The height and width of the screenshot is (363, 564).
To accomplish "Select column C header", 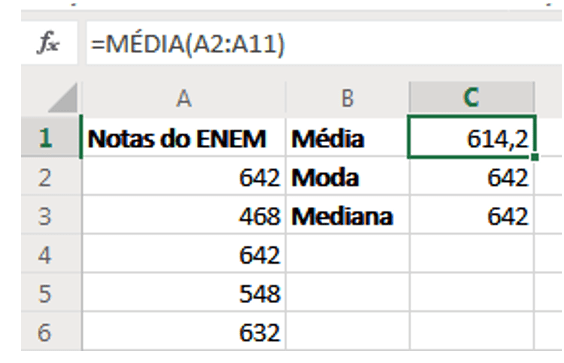I will tap(472, 98).
